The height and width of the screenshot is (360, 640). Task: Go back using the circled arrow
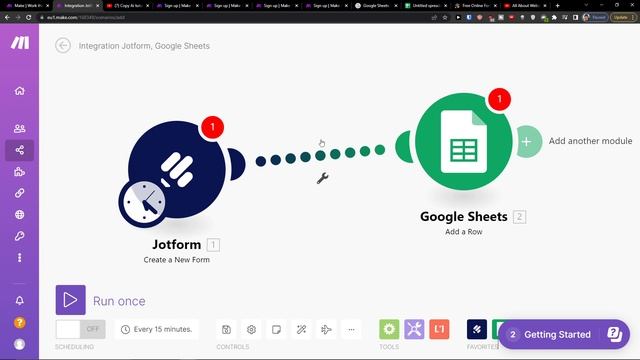coord(63,45)
